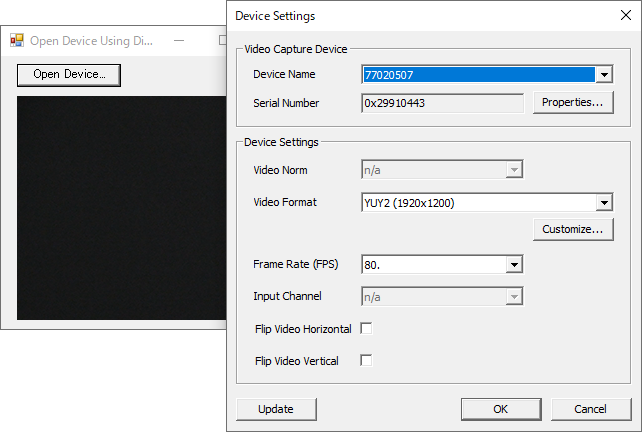Confirm settings with OK button
The width and height of the screenshot is (642, 432).
point(501,409)
